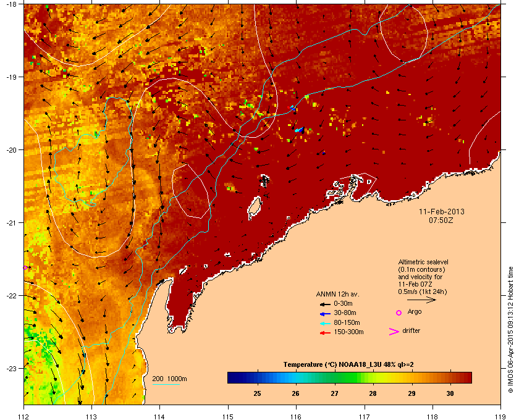The width and height of the screenshot is (519, 420).
Task: Click the latitude axis label -20
Action: click(11, 150)
